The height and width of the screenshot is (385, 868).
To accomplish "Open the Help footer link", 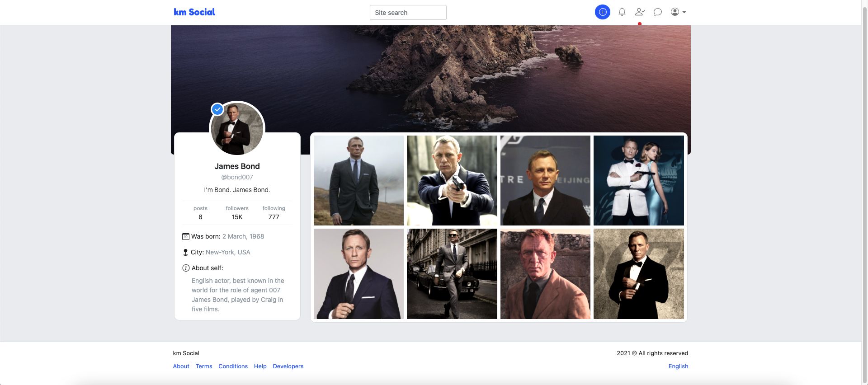I will [x=260, y=366].
